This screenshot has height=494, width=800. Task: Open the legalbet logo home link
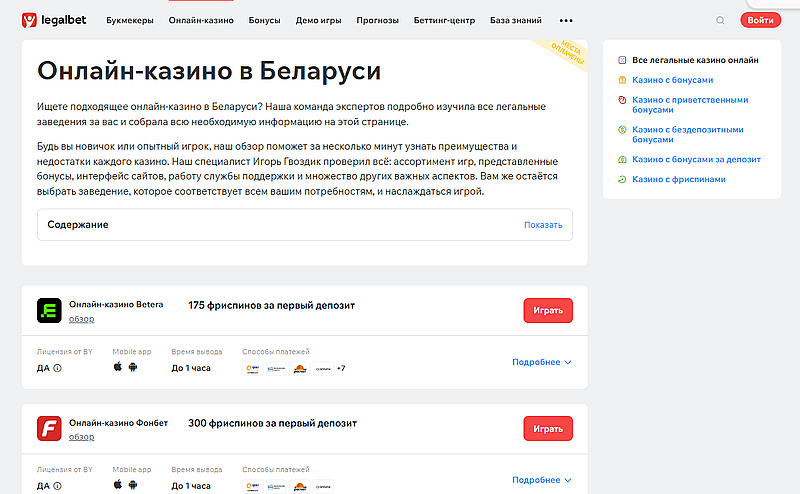click(x=54, y=20)
